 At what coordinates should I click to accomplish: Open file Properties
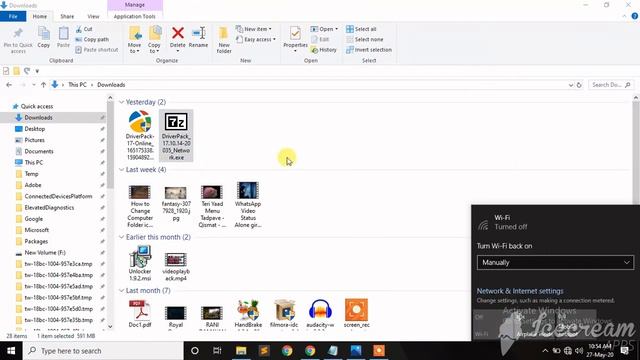coord(295,40)
